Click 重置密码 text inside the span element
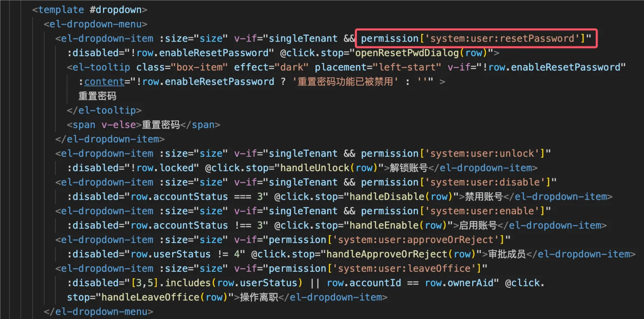The height and width of the screenshot is (319, 644). [x=161, y=125]
